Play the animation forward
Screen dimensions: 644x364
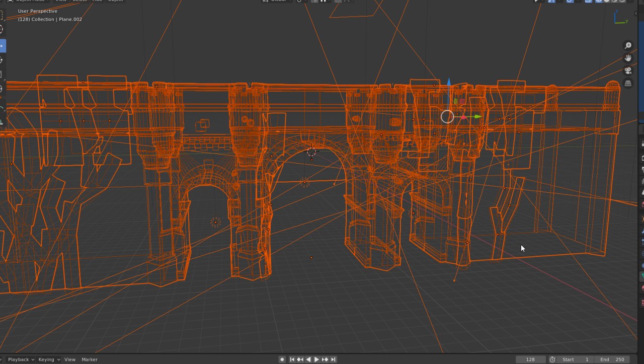click(x=316, y=359)
